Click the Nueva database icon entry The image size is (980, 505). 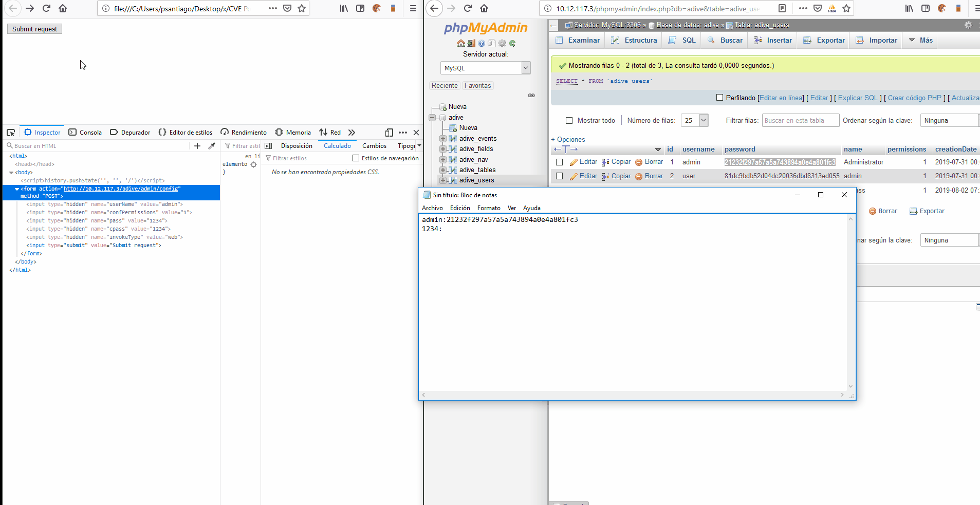click(443, 107)
